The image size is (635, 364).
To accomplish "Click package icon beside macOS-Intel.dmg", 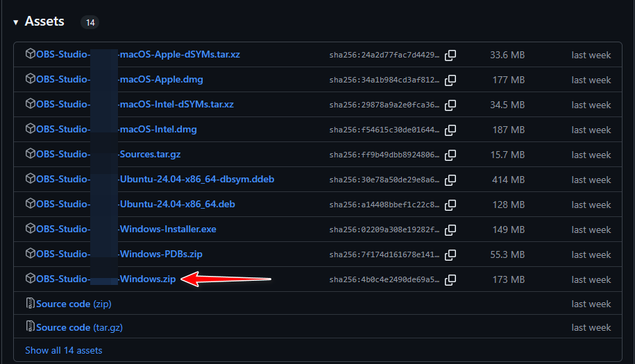I will [31, 129].
